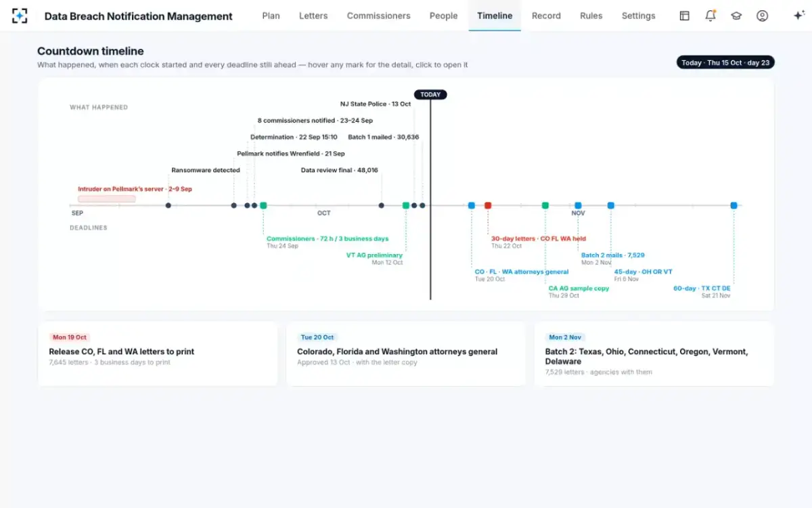Click '7,645 letters · 3 business days to print'
The width and height of the screenshot is (812, 508).
coord(110,362)
